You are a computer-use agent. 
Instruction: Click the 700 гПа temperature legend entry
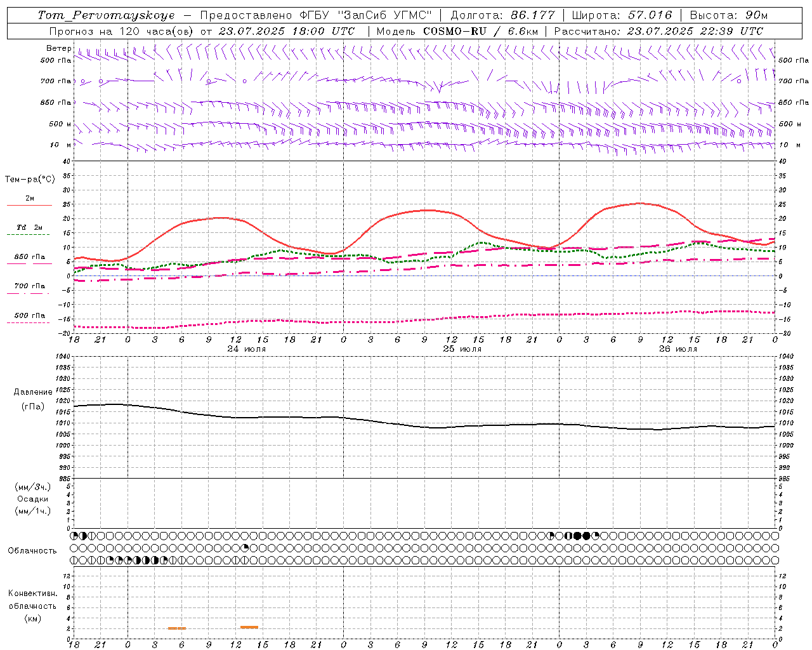coord(29,286)
